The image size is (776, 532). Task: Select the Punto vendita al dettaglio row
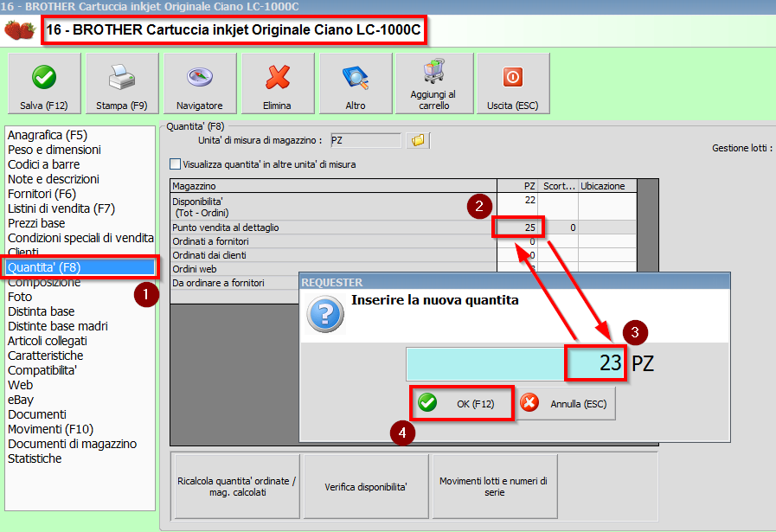pyautogui.click(x=403, y=228)
